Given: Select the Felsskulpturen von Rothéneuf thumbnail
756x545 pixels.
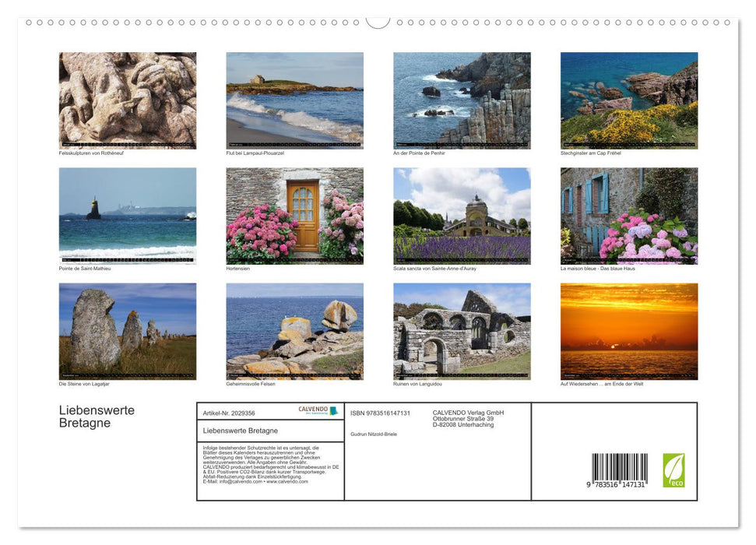Looking at the screenshot, I should [128, 100].
